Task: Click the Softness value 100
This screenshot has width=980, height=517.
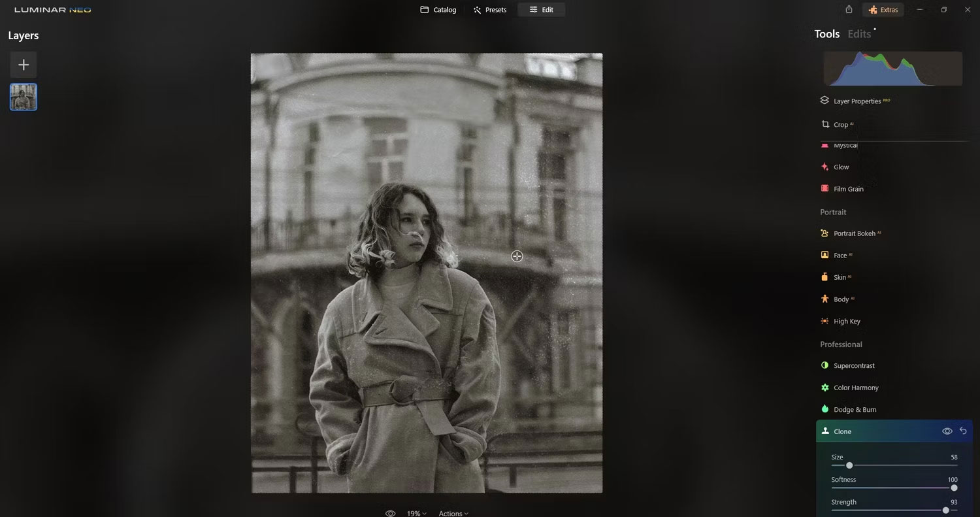Action: tap(953, 479)
